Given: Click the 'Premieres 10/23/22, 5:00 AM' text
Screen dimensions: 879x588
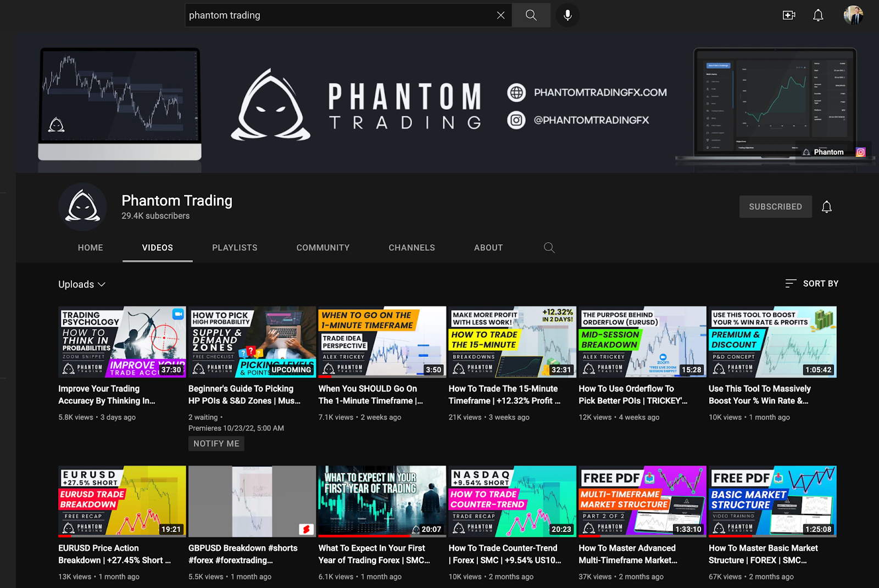Looking at the screenshot, I should coord(236,428).
